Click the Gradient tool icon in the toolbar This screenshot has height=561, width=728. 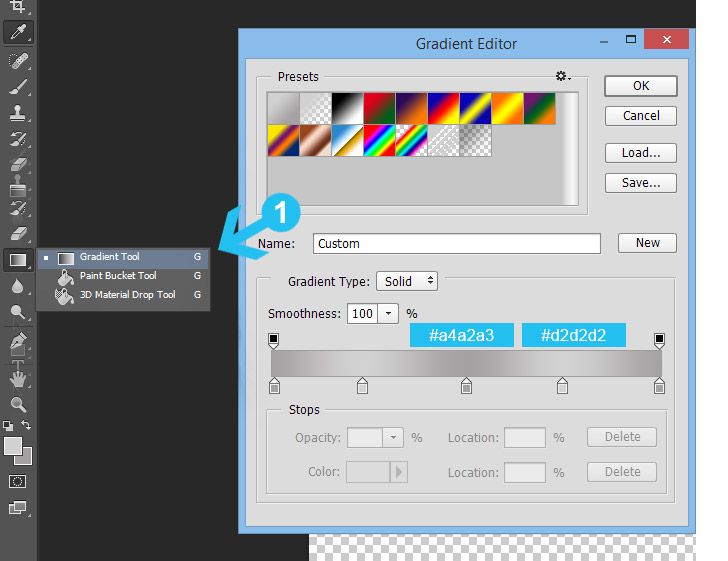(x=18, y=260)
